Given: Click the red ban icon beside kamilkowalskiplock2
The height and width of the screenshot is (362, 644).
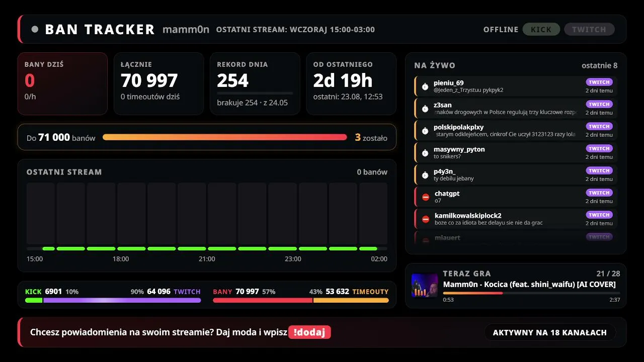Looking at the screenshot, I should 426,219.
